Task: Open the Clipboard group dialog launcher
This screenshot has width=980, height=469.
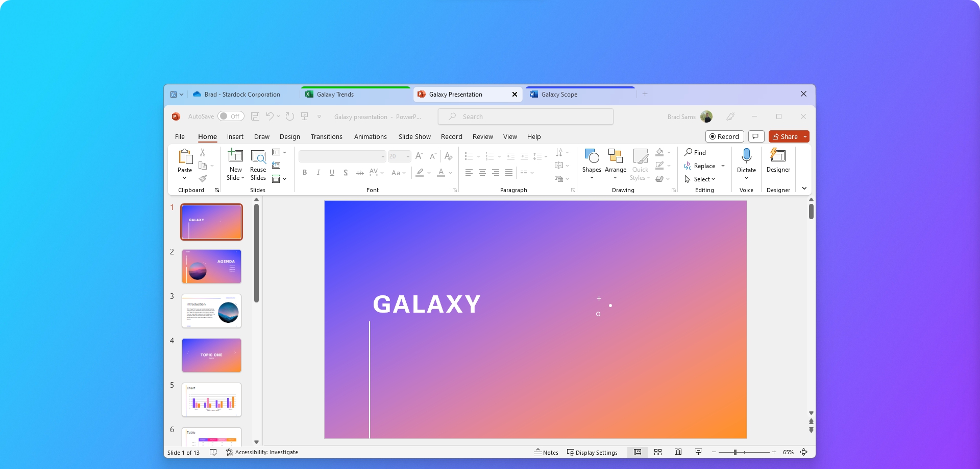Action: pos(217,190)
